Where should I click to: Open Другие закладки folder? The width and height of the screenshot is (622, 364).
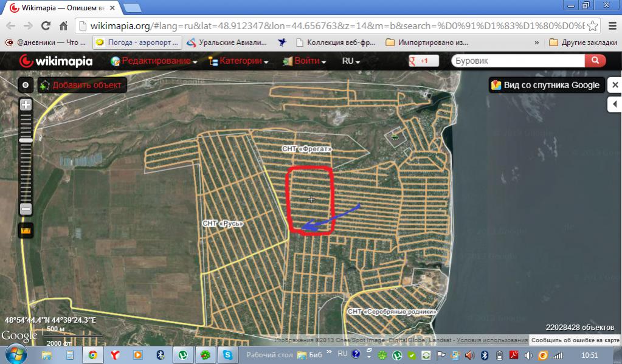[x=583, y=42]
